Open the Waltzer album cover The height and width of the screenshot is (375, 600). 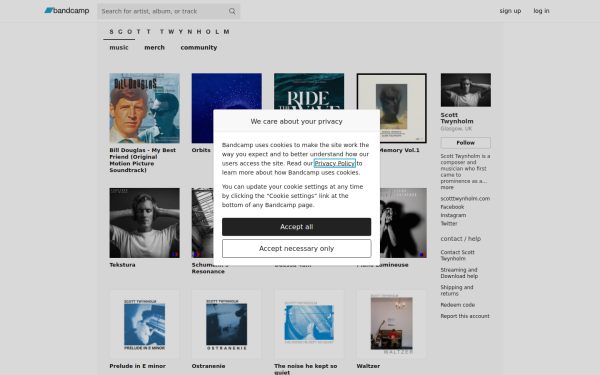pos(391,324)
